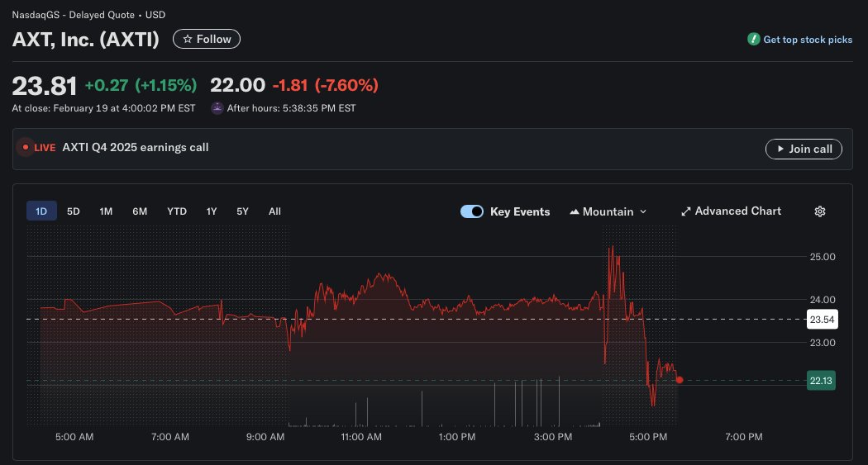Select the All chart range tab
This screenshot has width=868, height=465.
click(274, 211)
